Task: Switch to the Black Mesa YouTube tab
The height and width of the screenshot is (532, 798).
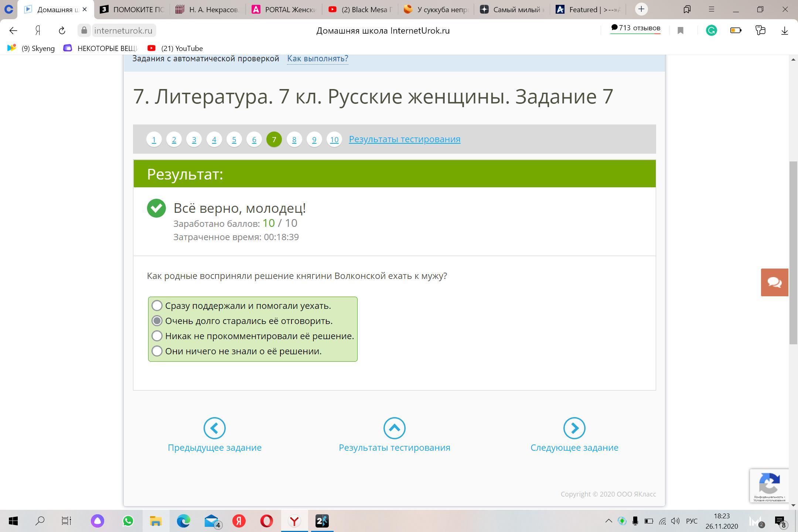Action: point(360,10)
